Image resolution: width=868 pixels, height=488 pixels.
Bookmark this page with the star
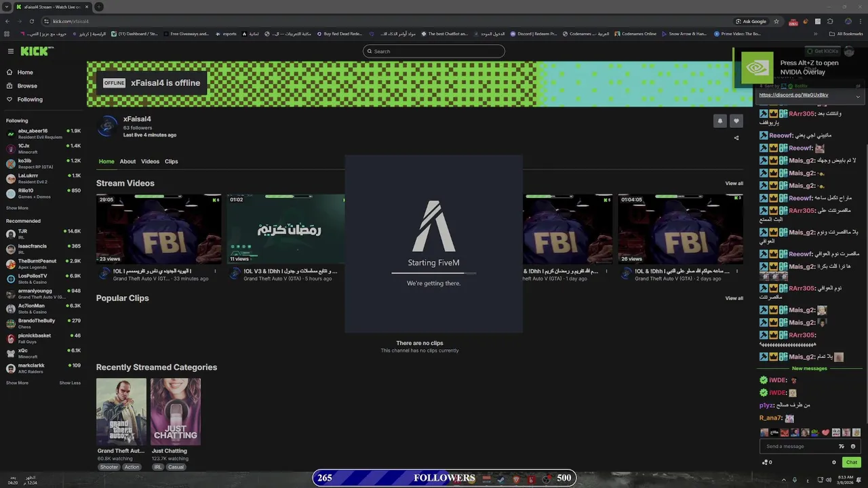tap(776, 21)
